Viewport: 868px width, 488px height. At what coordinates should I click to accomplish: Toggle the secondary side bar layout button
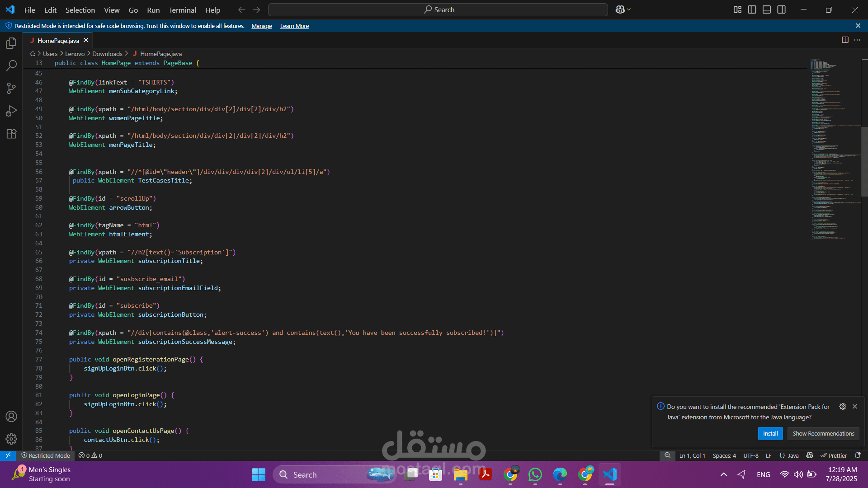(781, 9)
